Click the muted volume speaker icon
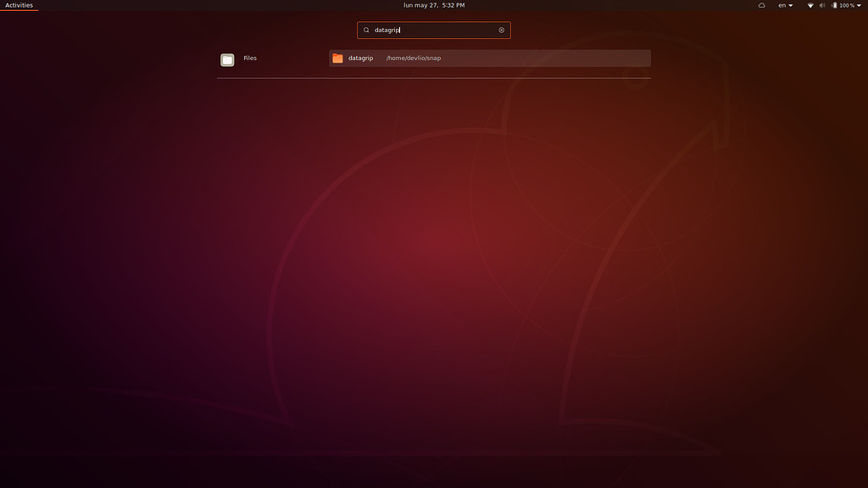This screenshot has width=868, height=488. click(x=821, y=5)
